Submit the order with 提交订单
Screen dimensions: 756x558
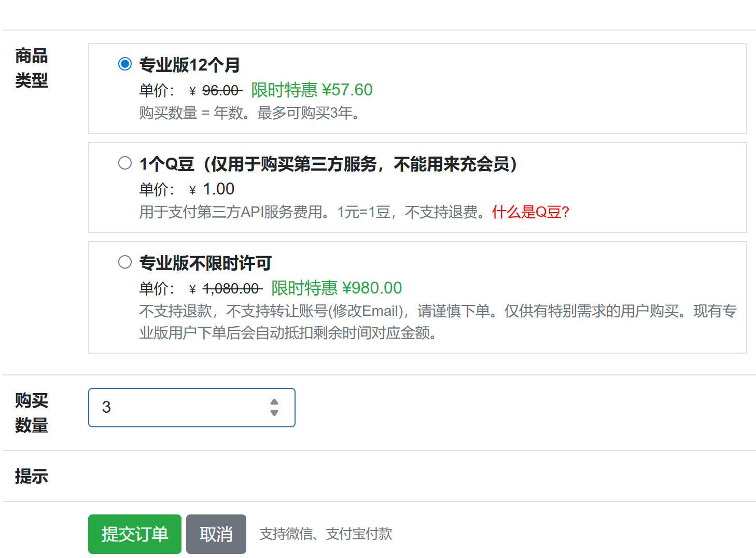click(x=135, y=534)
